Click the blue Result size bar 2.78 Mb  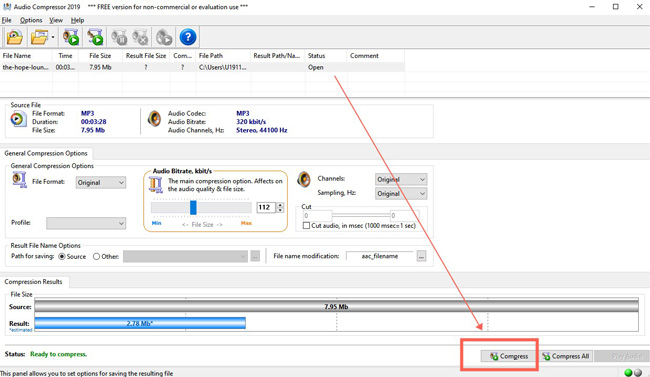point(140,323)
